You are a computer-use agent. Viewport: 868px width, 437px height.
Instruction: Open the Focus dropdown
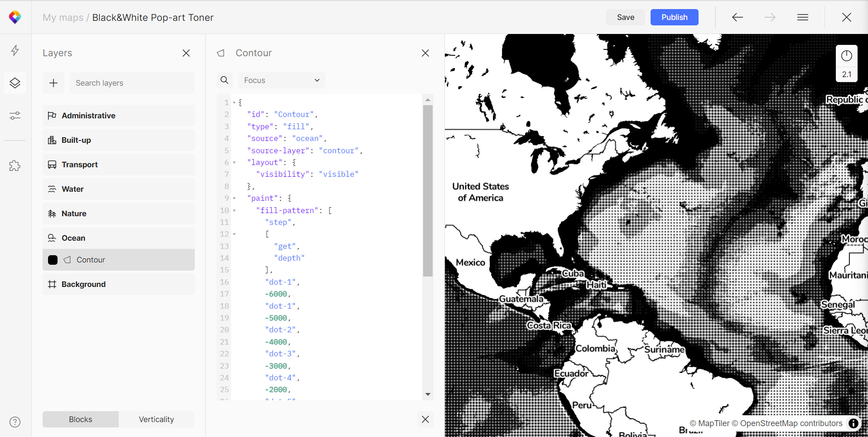pyautogui.click(x=281, y=80)
